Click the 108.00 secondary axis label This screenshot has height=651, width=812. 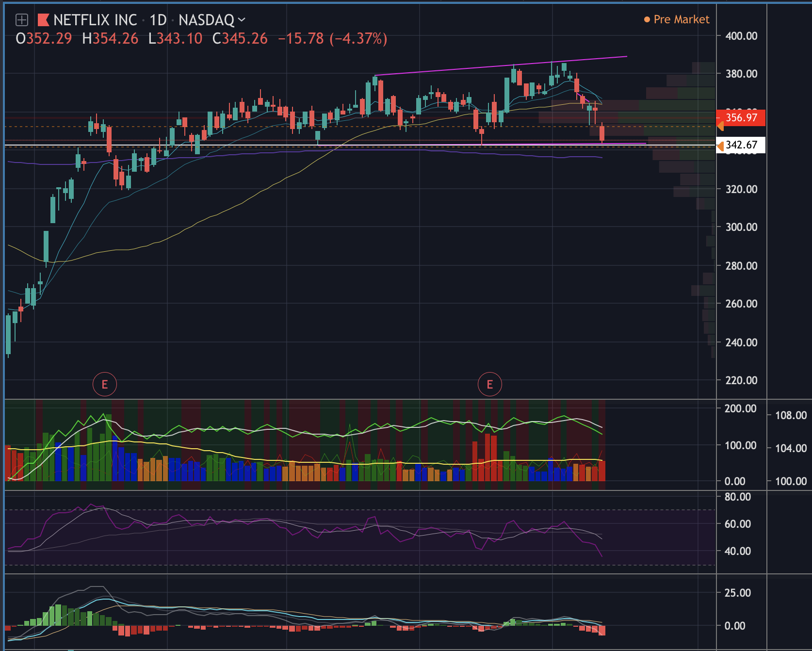(791, 415)
